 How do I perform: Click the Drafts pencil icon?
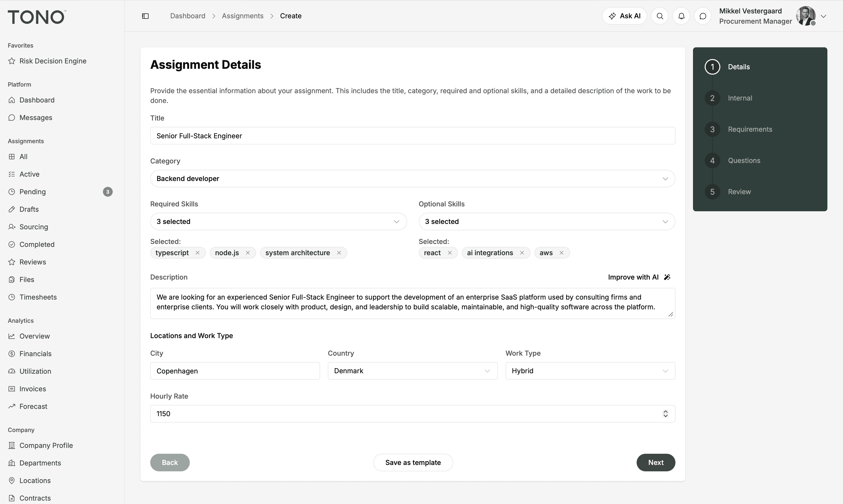click(12, 209)
